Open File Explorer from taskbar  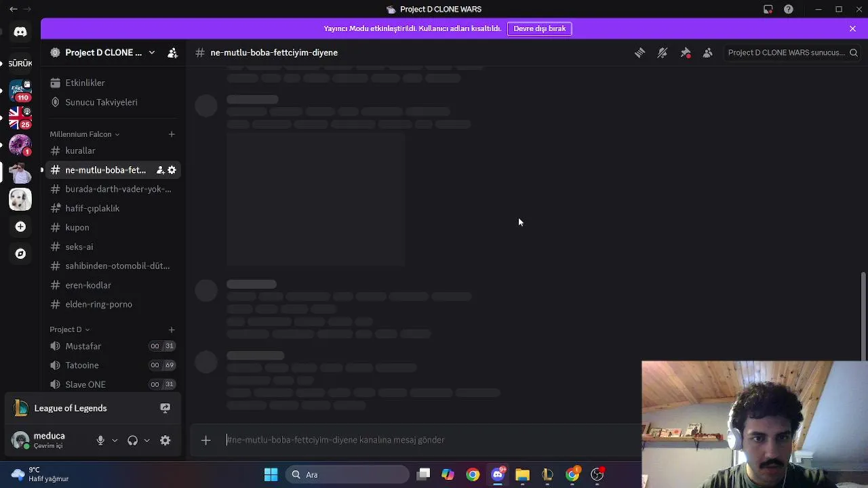pos(522,474)
